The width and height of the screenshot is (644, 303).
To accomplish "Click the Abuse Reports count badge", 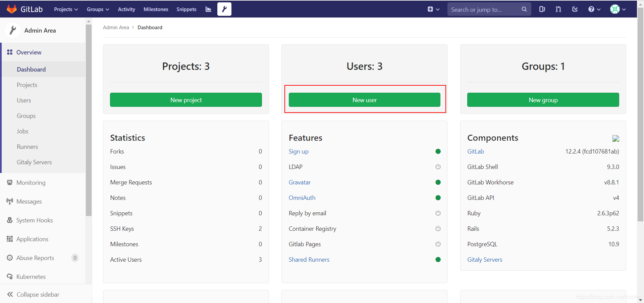I will pos(75,258).
